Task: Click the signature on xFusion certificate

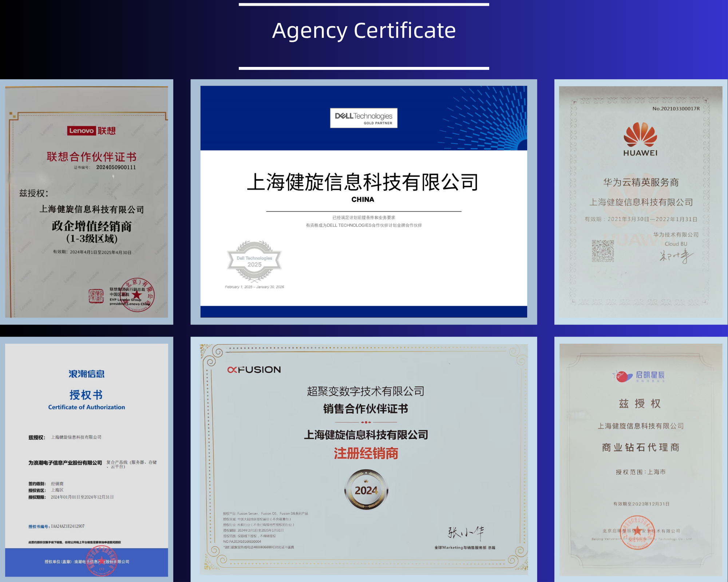Action: 466,533
